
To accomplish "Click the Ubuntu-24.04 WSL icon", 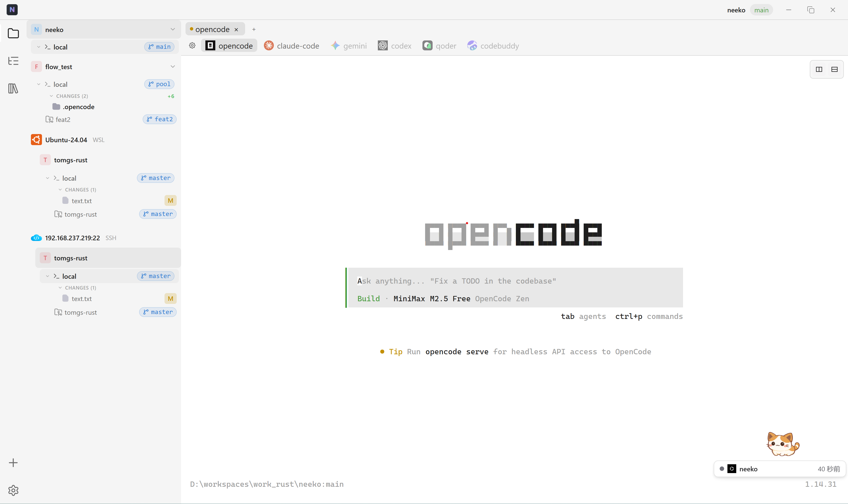I will click(x=36, y=140).
